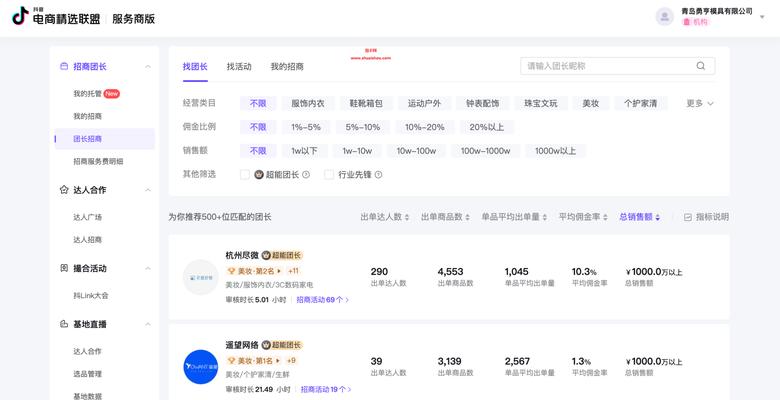780x400 pixels.
Task: Check the 行业先锋 filter checkbox
Action: 329,174
